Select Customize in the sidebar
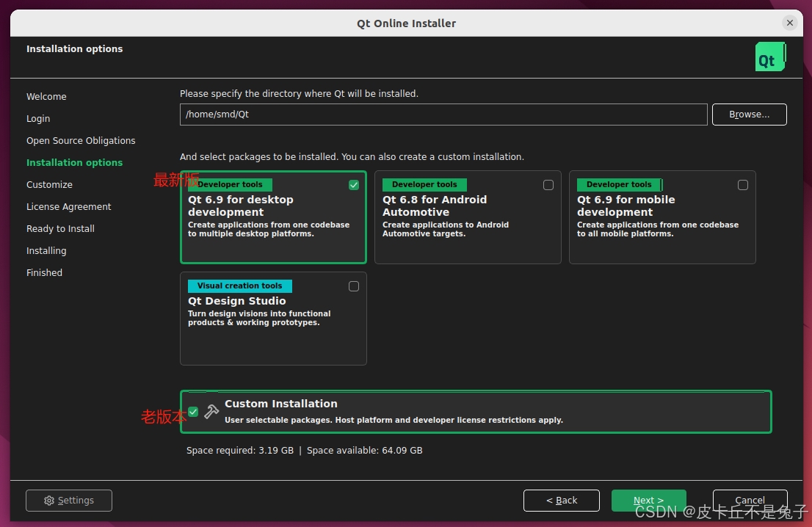Viewport: 812px width, 527px height. click(49, 184)
